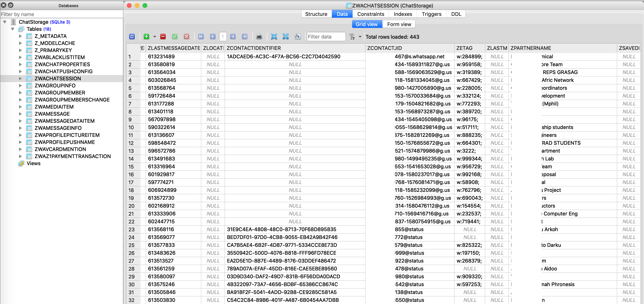The width and height of the screenshot is (644, 304).
Task: Toggle to Grid view
Action: pyautogui.click(x=366, y=24)
